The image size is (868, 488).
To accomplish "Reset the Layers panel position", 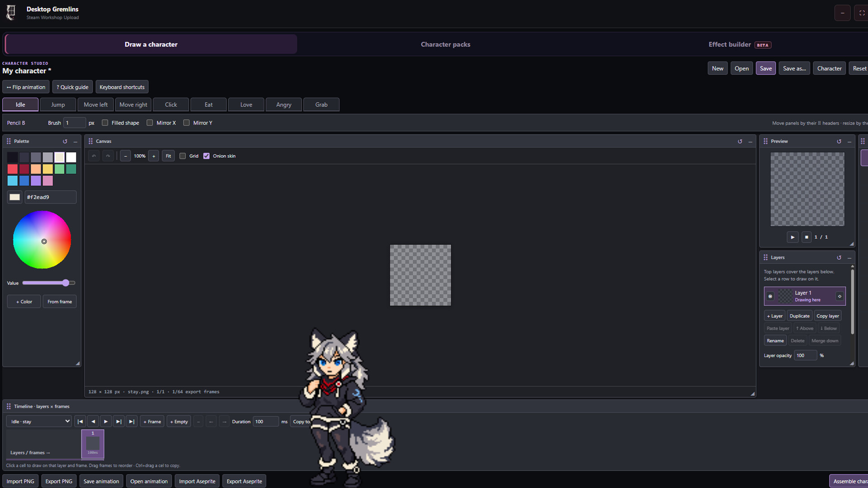I will click(839, 258).
